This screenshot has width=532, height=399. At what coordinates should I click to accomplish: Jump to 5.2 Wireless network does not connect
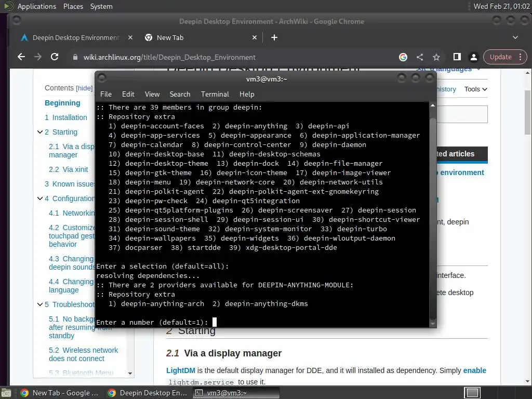pyautogui.click(x=84, y=354)
